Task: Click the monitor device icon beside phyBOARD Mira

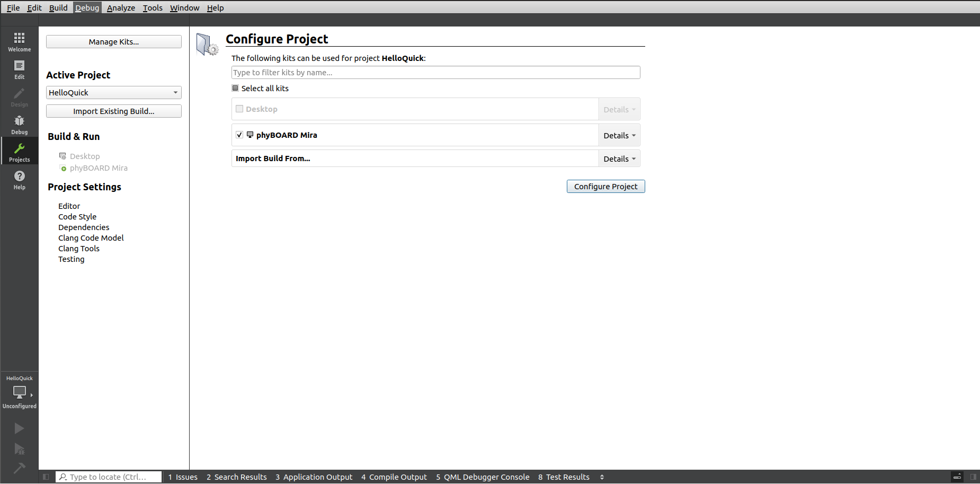Action: pyautogui.click(x=250, y=135)
